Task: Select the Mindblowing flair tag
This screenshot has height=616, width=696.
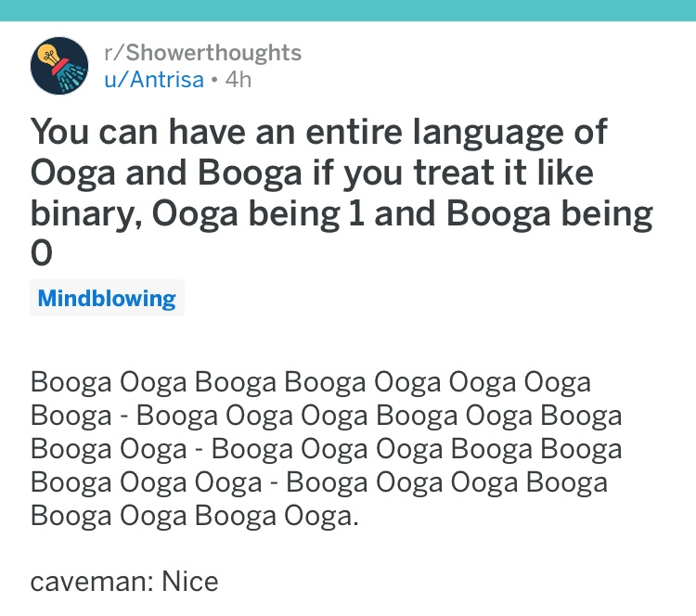Action: (x=107, y=298)
